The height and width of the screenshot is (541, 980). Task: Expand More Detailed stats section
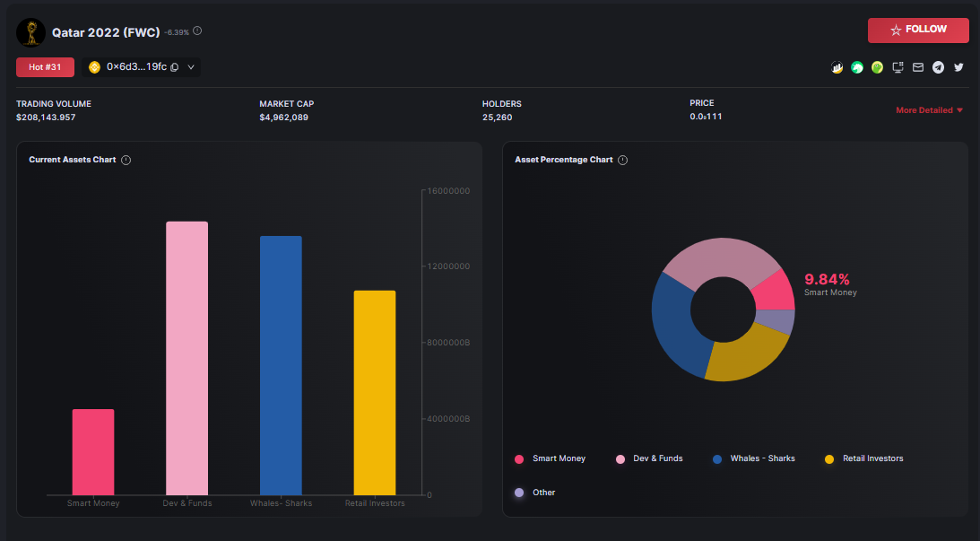(x=930, y=110)
